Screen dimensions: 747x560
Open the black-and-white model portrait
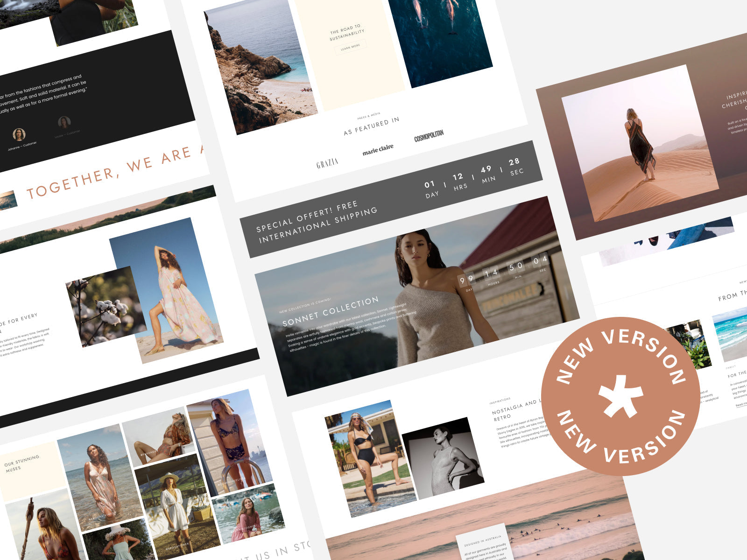click(x=443, y=458)
